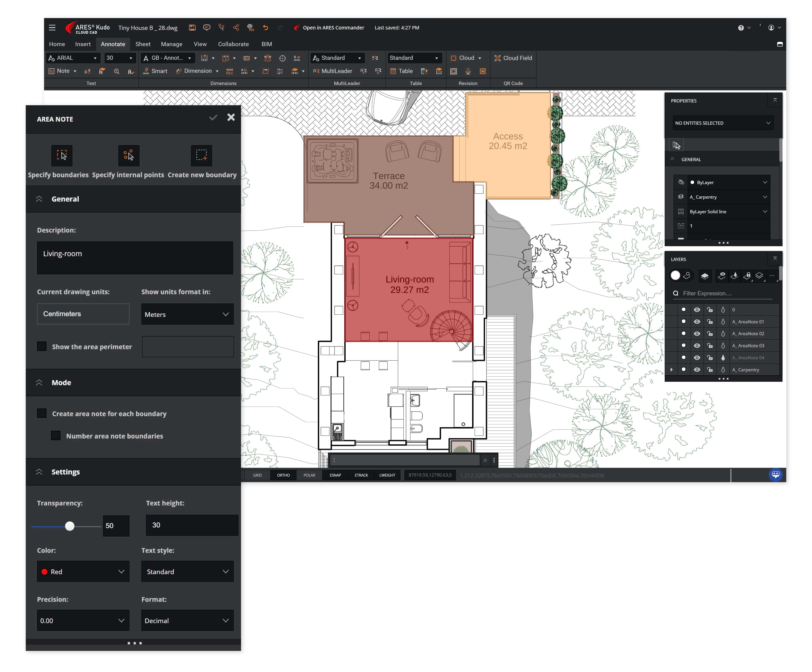Screen dimensions: 812x672
Task: Click the Specify boundaries icon
Action: (62, 155)
